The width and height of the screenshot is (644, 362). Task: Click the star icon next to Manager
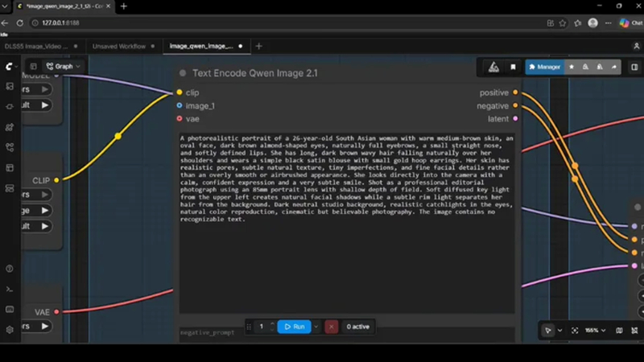572,67
